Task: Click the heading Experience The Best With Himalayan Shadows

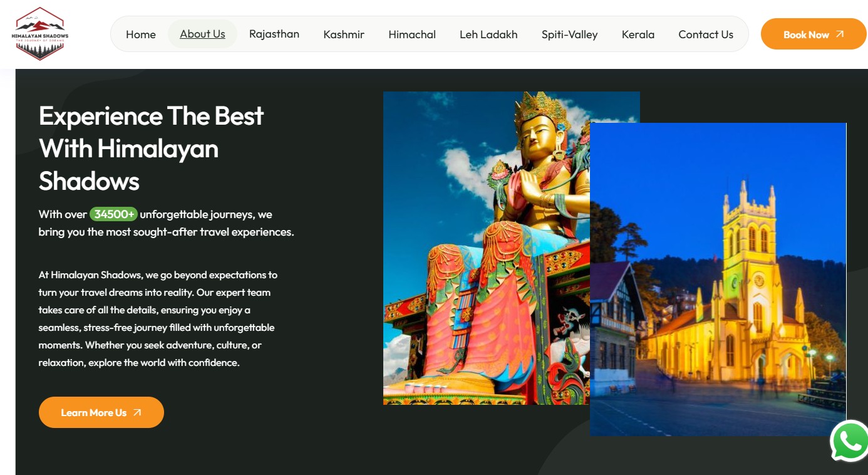Action: tap(152, 149)
